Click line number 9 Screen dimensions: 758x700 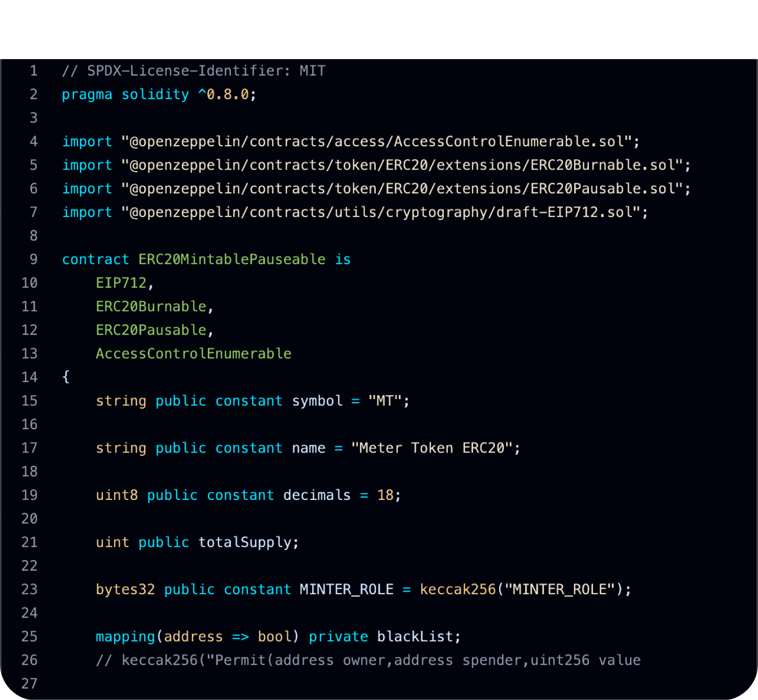pos(33,259)
